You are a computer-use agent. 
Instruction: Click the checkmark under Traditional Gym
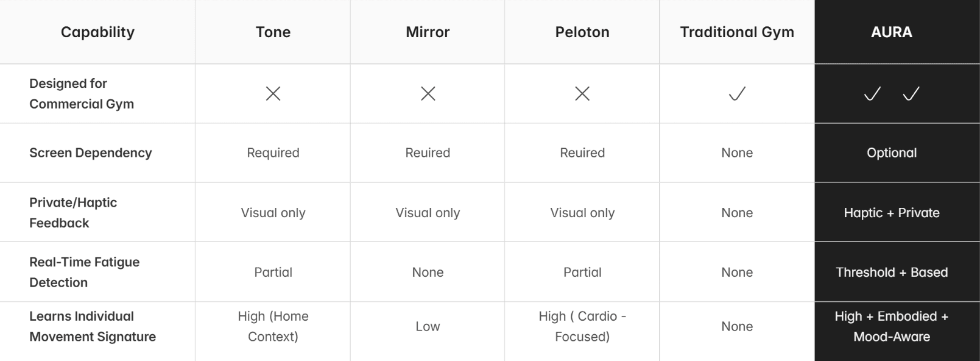tap(737, 93)
